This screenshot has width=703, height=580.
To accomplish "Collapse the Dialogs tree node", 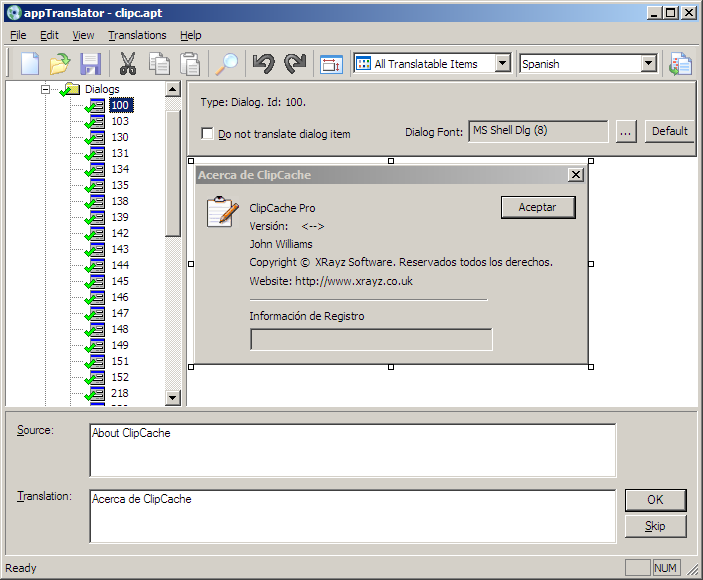I will (46, 89).
